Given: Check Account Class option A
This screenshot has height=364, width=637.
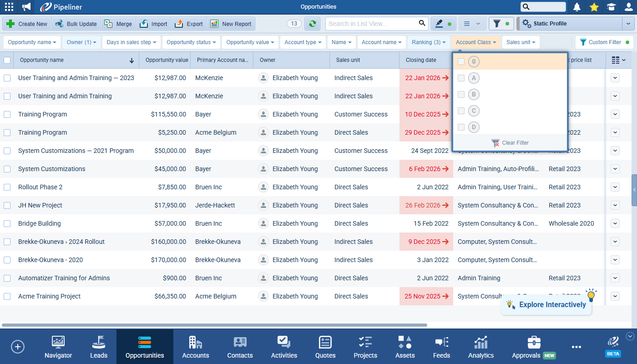Looking at the screenshot, I should [x=461, y=78].
